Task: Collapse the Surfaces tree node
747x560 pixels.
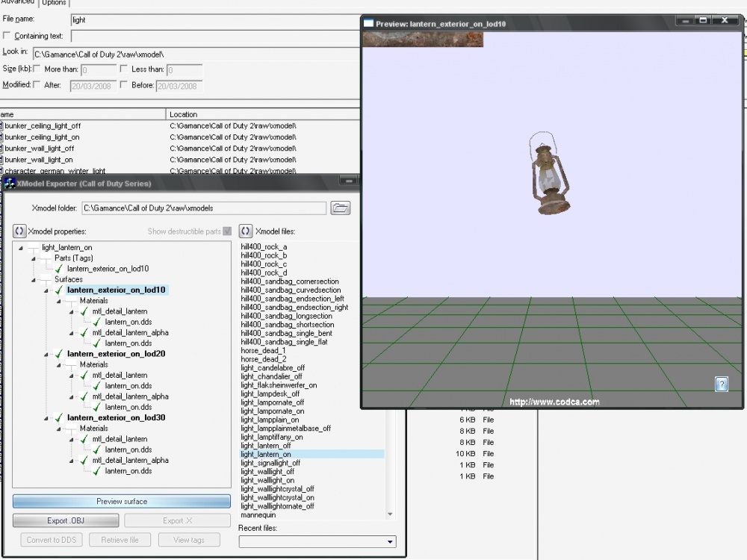Action: (34, 279)
